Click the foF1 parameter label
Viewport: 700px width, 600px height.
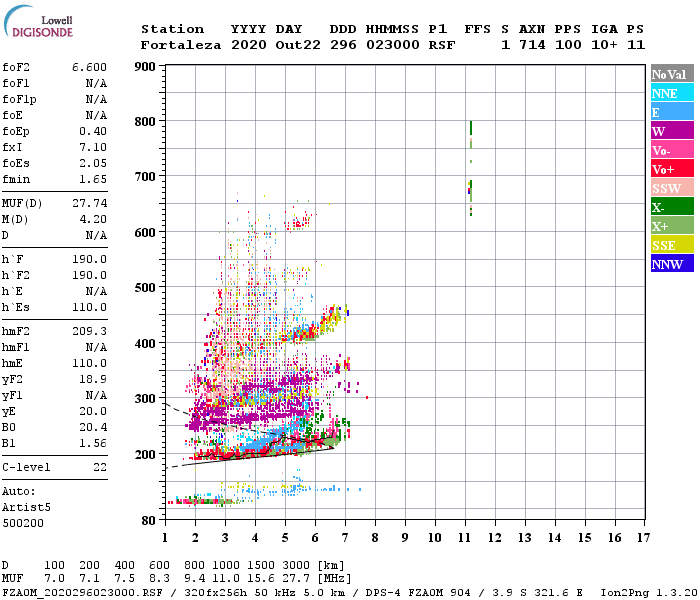point(16,83)
